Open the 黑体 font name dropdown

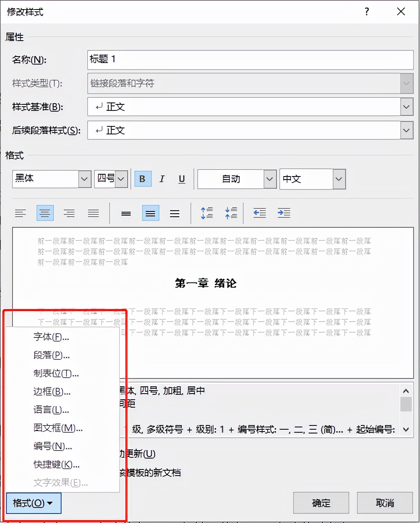click(85, 179)
